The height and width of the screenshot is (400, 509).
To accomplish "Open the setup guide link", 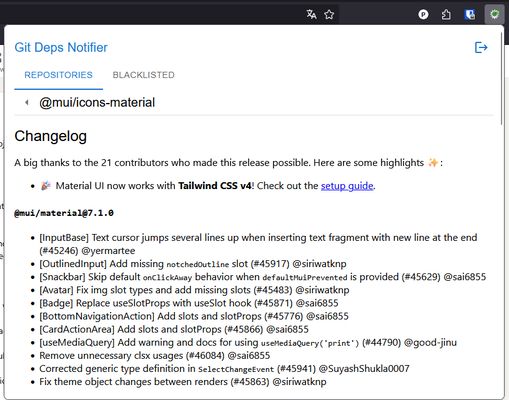I will click(x=347, y=186).
